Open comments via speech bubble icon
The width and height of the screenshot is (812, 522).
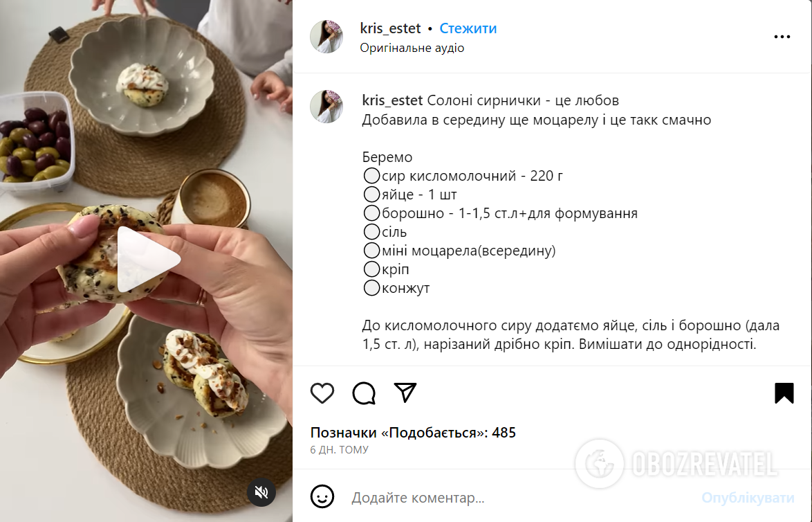tap(364, 393)
